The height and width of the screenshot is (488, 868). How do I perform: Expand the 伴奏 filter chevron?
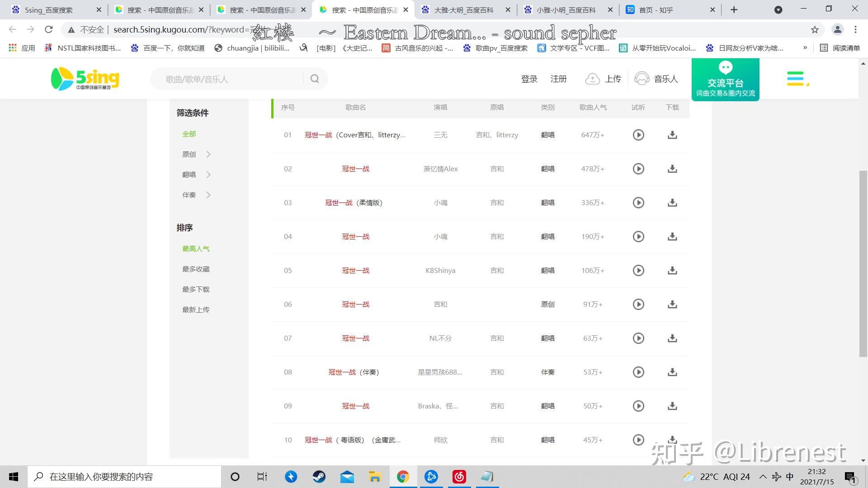208,195
